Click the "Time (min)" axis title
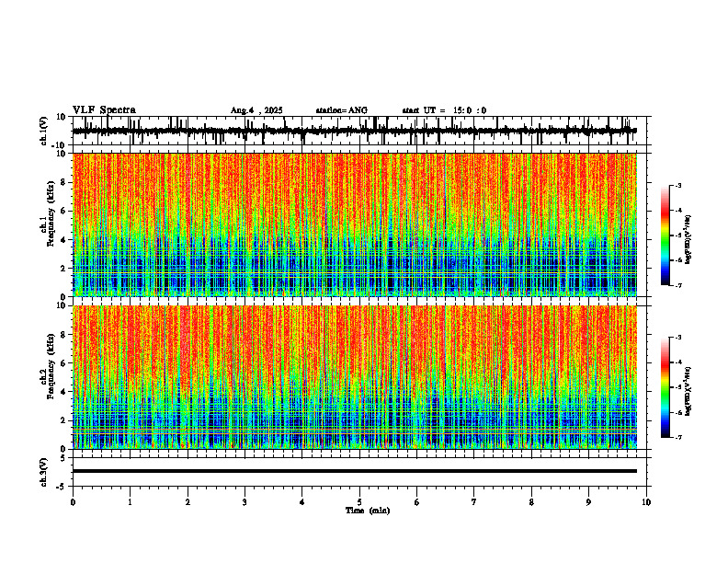 coord(368,511)
